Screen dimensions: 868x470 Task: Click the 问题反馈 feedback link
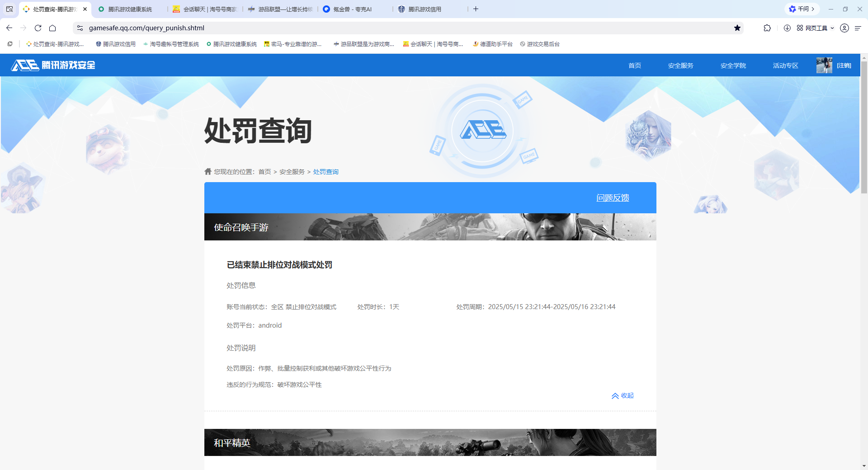(613, 197)
